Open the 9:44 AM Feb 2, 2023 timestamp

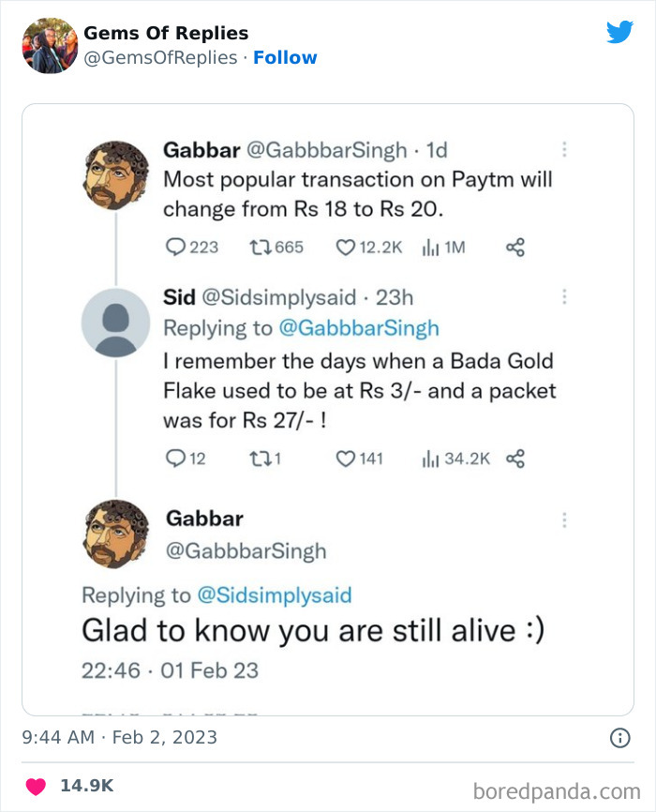119,738
